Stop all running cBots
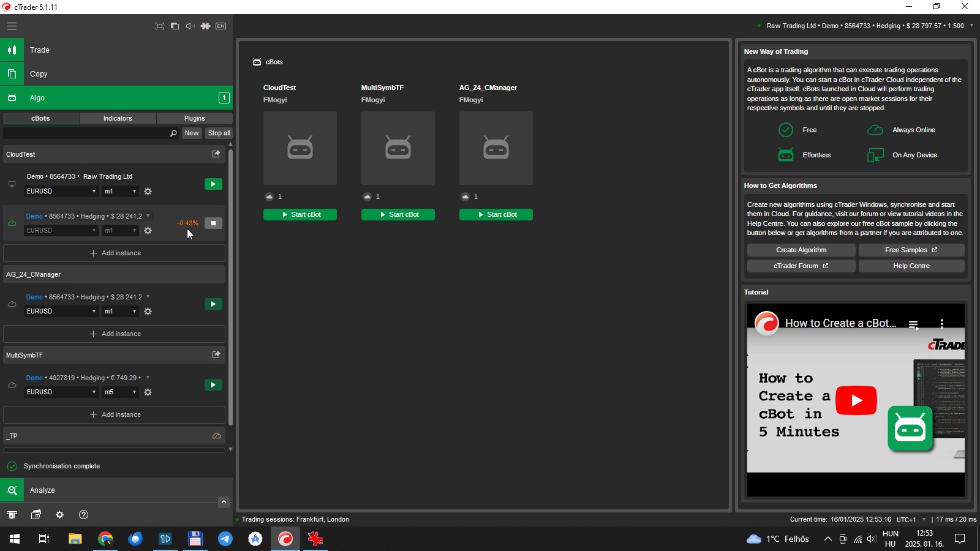The image size is (980, 551). pos(219,133)
